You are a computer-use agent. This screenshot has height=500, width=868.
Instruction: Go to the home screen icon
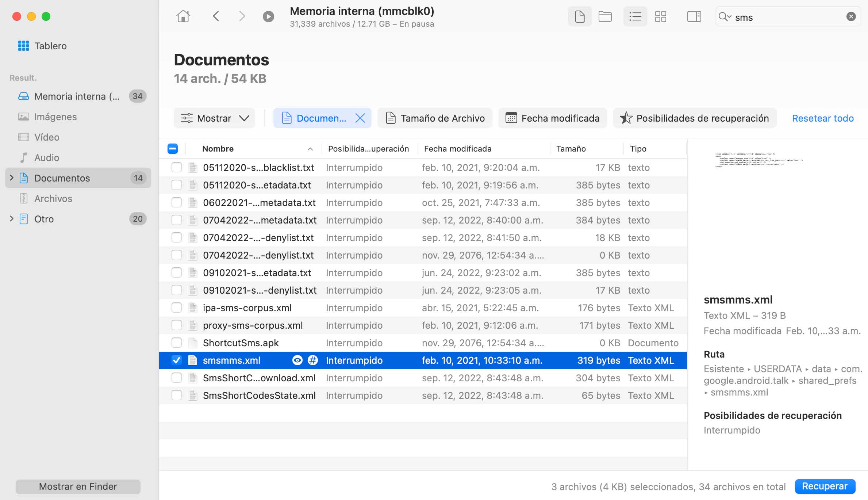183,16
